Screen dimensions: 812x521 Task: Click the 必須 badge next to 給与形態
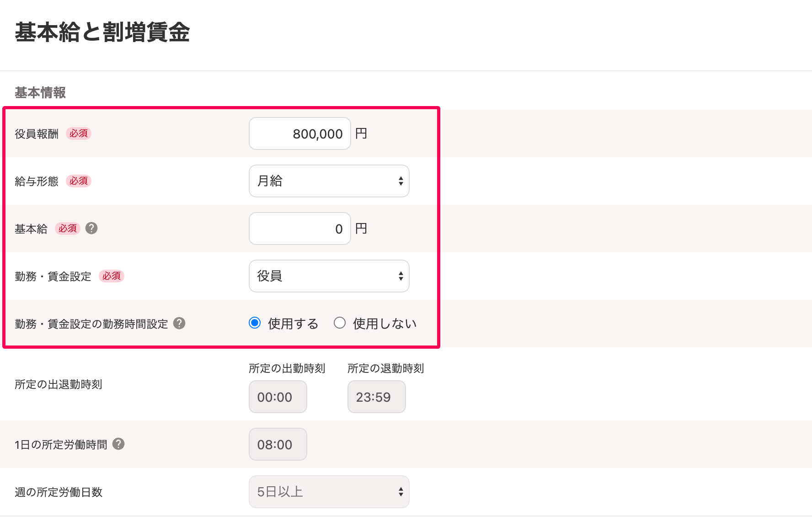79,181
